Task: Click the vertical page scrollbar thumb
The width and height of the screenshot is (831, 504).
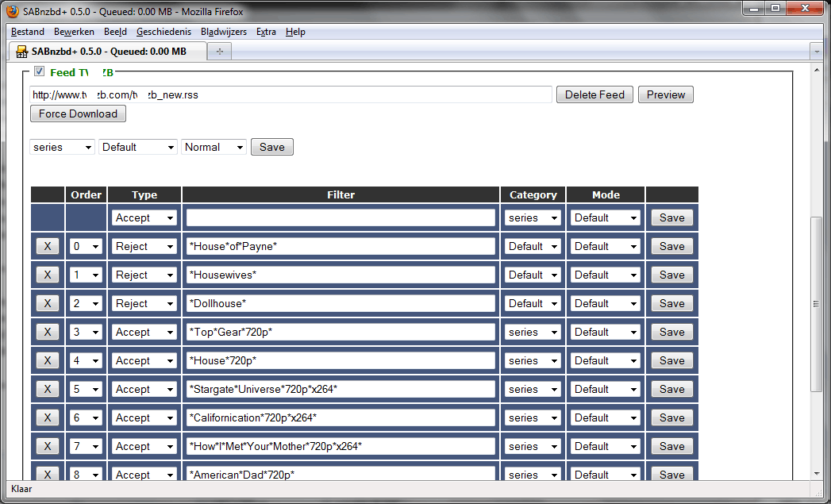Action: coord(816,304)
